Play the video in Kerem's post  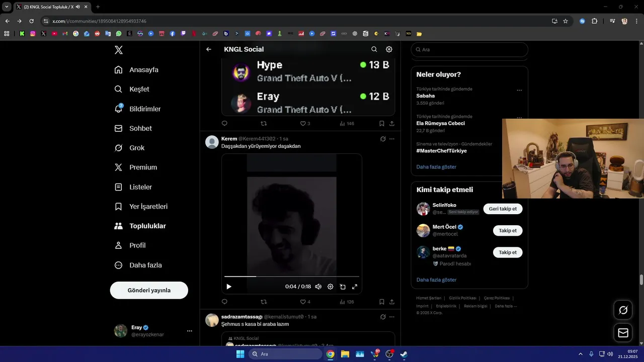point(229,287)
